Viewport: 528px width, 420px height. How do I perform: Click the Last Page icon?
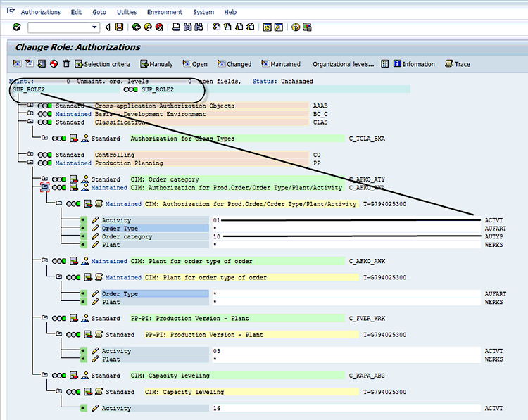pos(250,27)
